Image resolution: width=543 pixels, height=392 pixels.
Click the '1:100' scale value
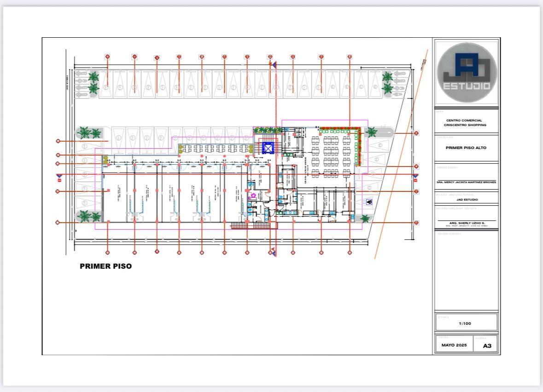(465, 323)
